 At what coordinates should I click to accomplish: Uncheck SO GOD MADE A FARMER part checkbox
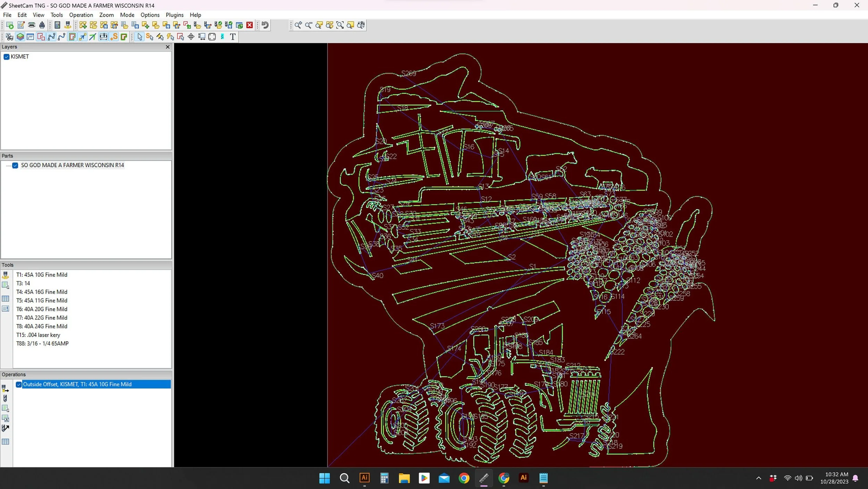pyautogui.click(x=15, y=165)
